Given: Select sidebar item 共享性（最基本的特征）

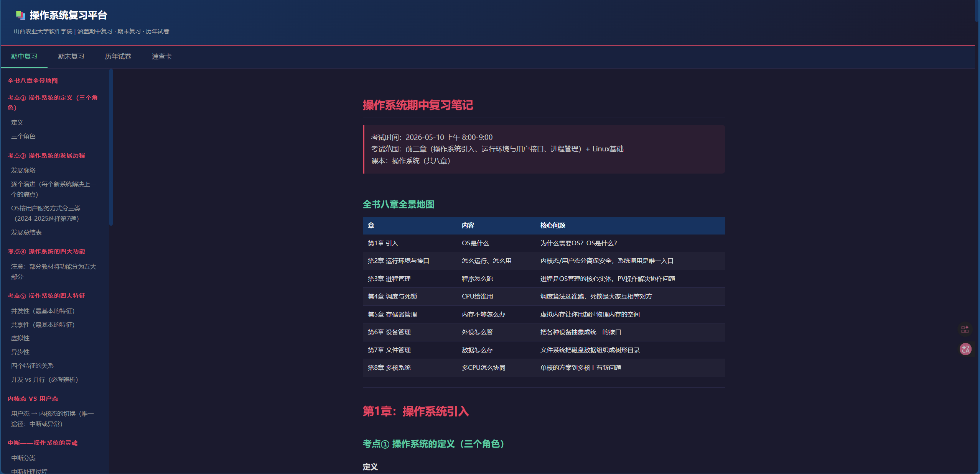Looking at the screenshot, I should pyautogui.click(x=43, y=325).
